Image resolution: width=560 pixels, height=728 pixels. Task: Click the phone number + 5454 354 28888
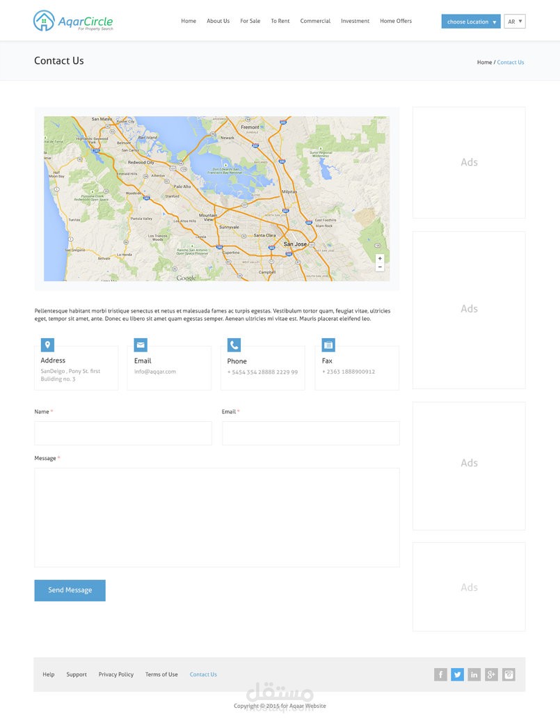coord(262,372)
